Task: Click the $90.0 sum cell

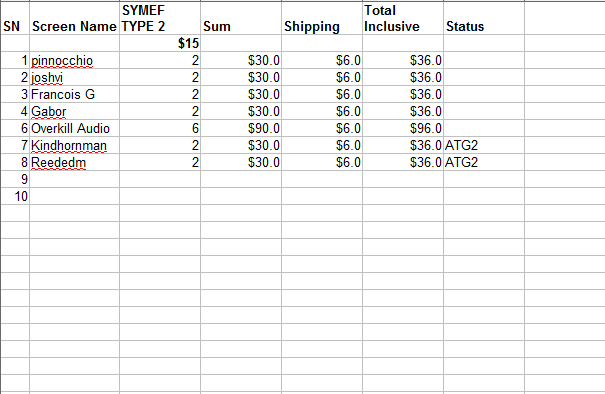Action: pos(241,128)
